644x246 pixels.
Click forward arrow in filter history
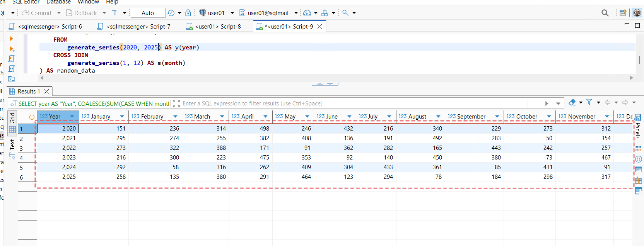pos(625,102)
